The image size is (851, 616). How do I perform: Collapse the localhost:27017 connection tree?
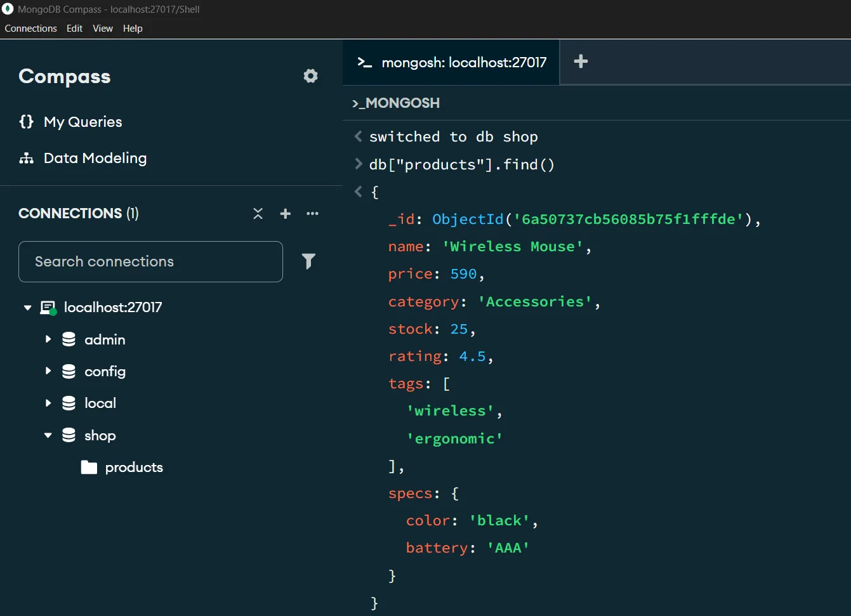27,308
